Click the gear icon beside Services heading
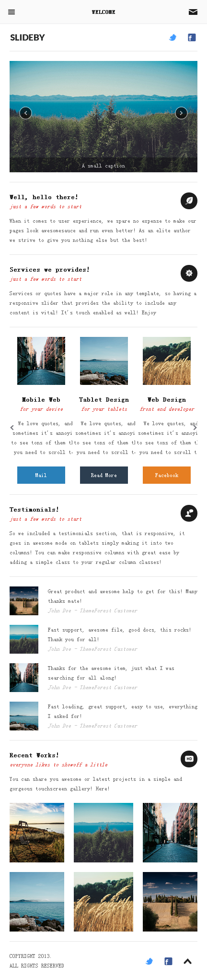This screenshot has height=980, width=207. (x=189, y=273)
